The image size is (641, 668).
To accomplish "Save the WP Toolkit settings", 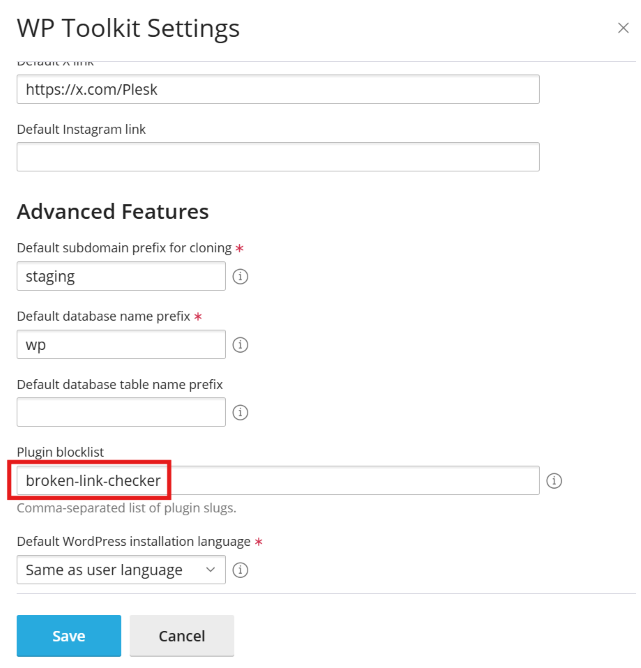I will pos(69,636).
